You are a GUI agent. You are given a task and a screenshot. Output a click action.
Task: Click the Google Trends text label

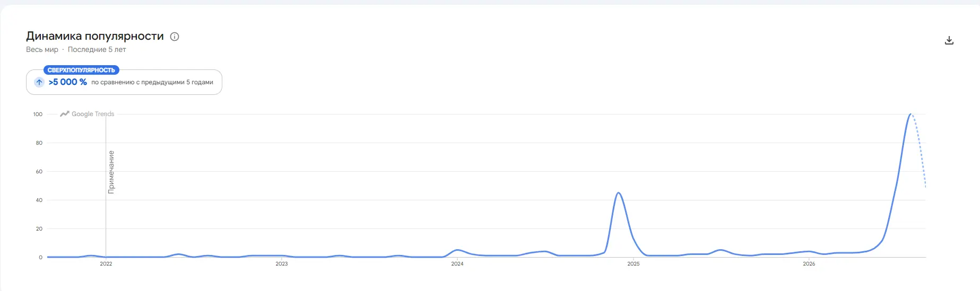coord(93,114)
